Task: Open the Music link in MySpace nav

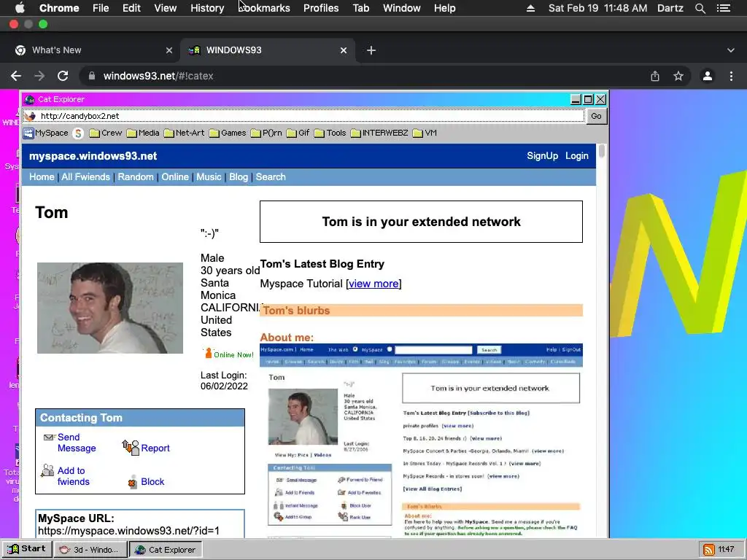Action: 209,177
